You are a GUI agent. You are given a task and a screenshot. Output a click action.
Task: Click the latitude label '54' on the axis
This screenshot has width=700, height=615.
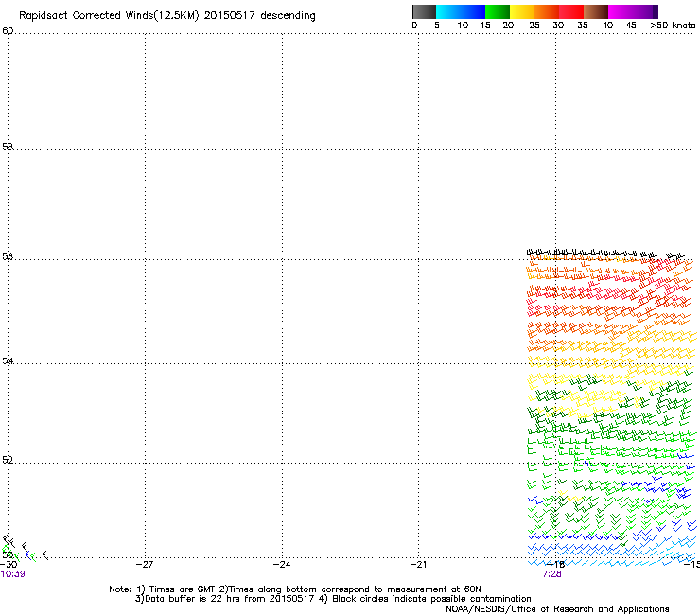tap(8, 360)
